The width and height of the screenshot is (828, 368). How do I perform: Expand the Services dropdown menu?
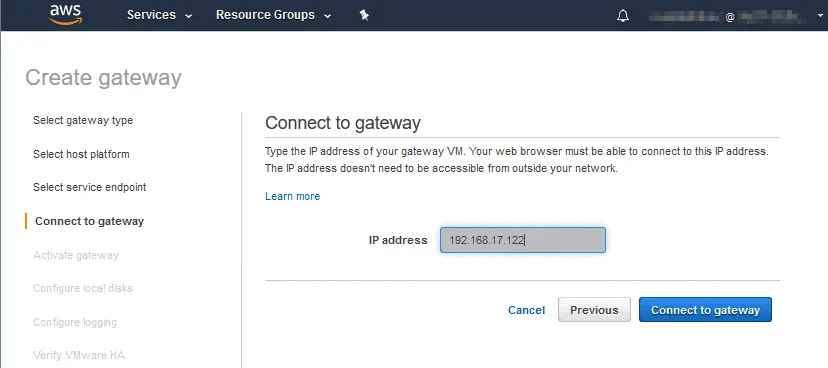click(x=159, y=15)
